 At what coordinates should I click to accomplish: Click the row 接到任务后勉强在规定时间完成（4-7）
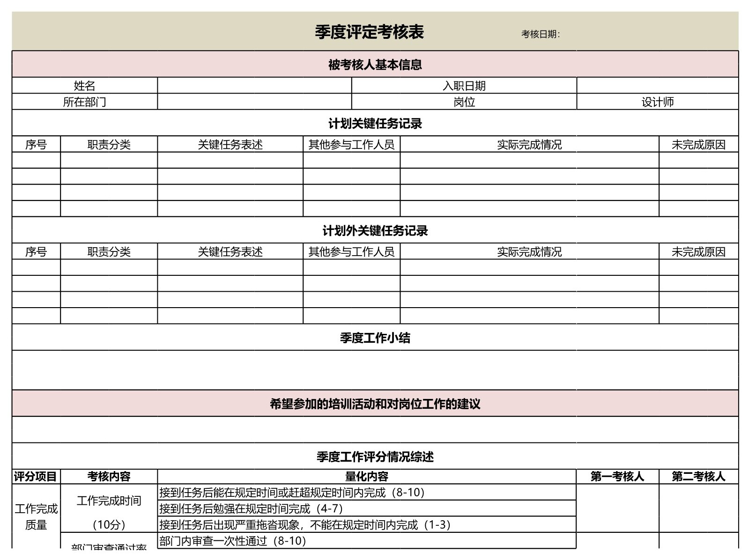[366, 508]
